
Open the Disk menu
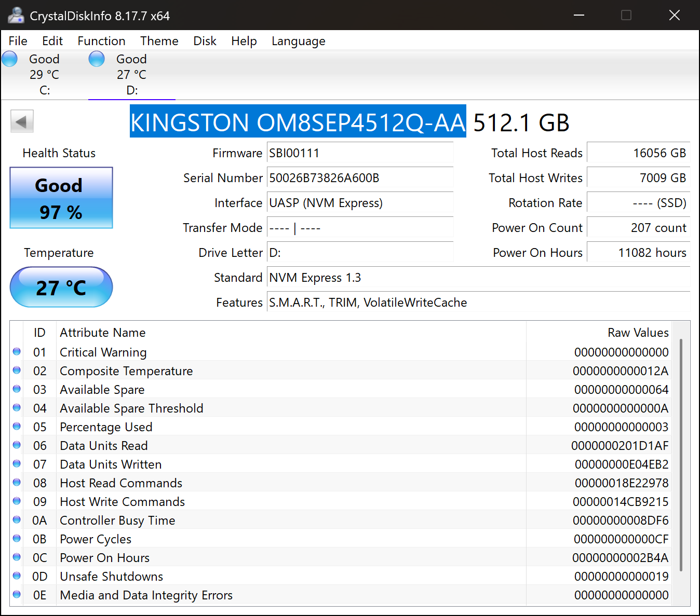205,41
